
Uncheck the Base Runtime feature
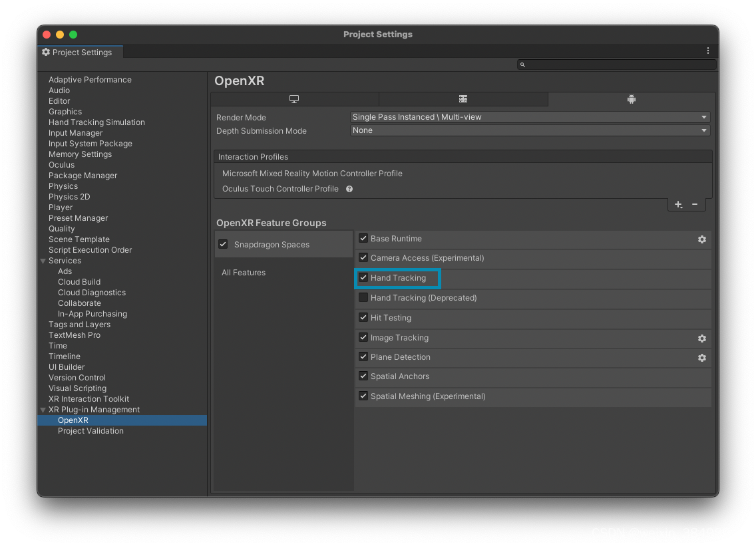click(x=363, y=239)
